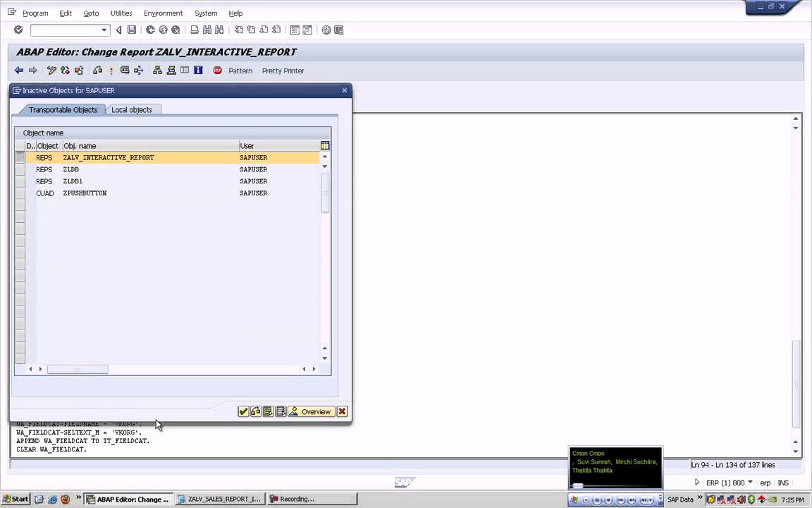
Task: Click the Find binoculars icon
Action: coord(207,30)
